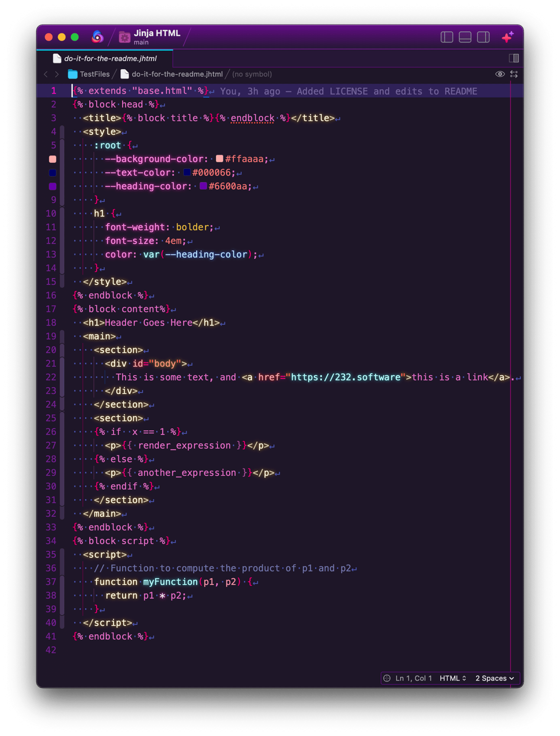Click the underlined endblock on line 3
This screenshot has width=560, height=736.
pyautogui.click(x=252, y=118)
